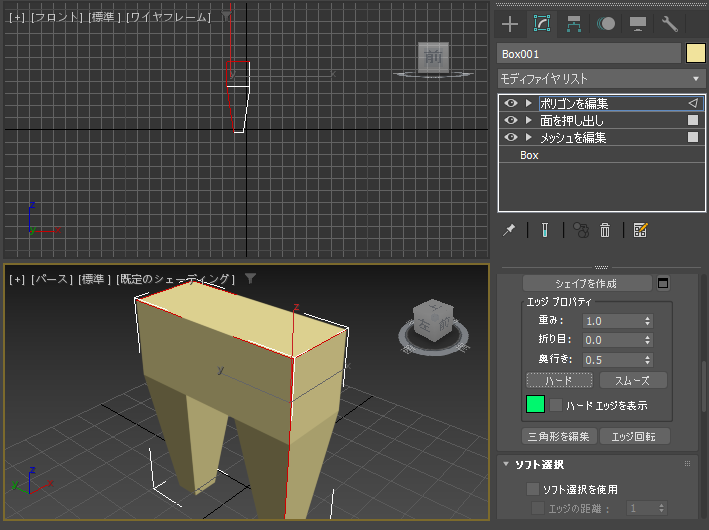
Task: Click the エッジの距離 spinner arrows
Action: (661, 508)
